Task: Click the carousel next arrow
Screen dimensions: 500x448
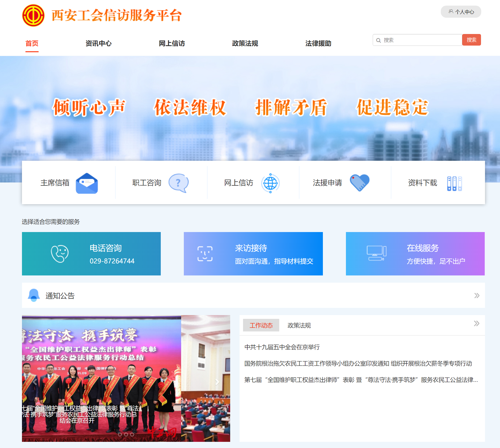Action: [x=218, y=382]
